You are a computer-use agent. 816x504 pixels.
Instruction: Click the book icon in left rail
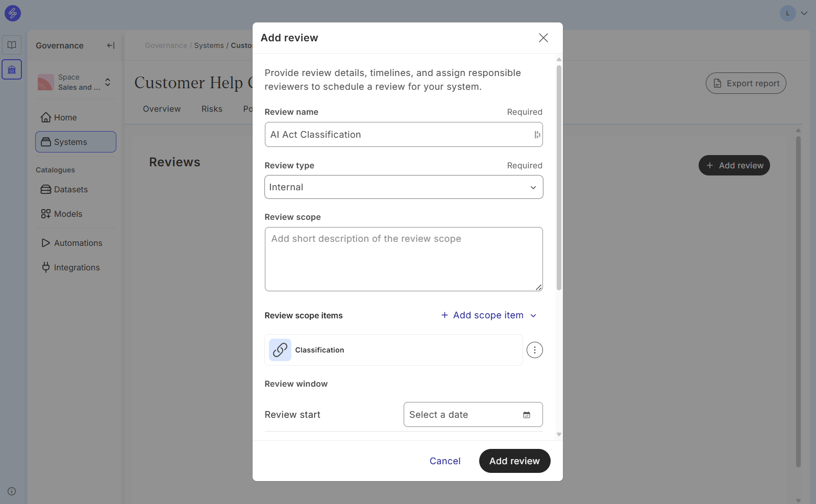(12, 45)
